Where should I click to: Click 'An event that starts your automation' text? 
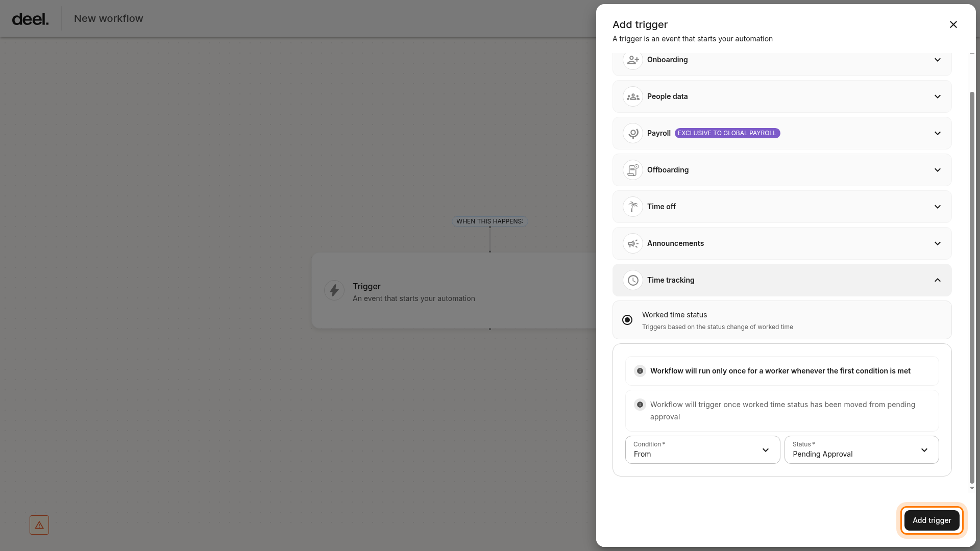(x=413, y=298)
